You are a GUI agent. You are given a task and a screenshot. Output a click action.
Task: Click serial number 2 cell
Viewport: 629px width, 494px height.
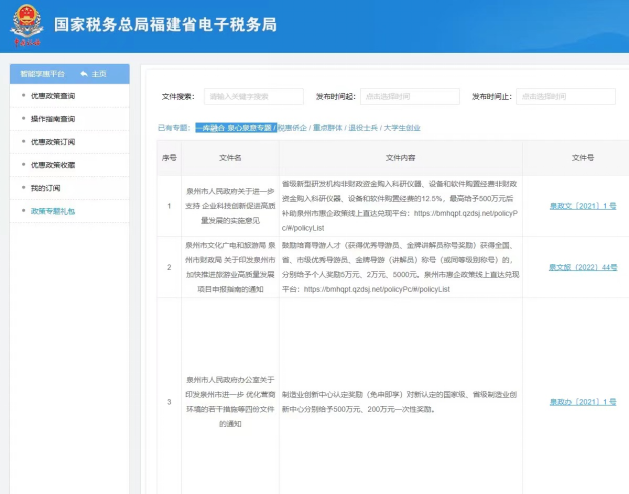click(x=169, y=267)
